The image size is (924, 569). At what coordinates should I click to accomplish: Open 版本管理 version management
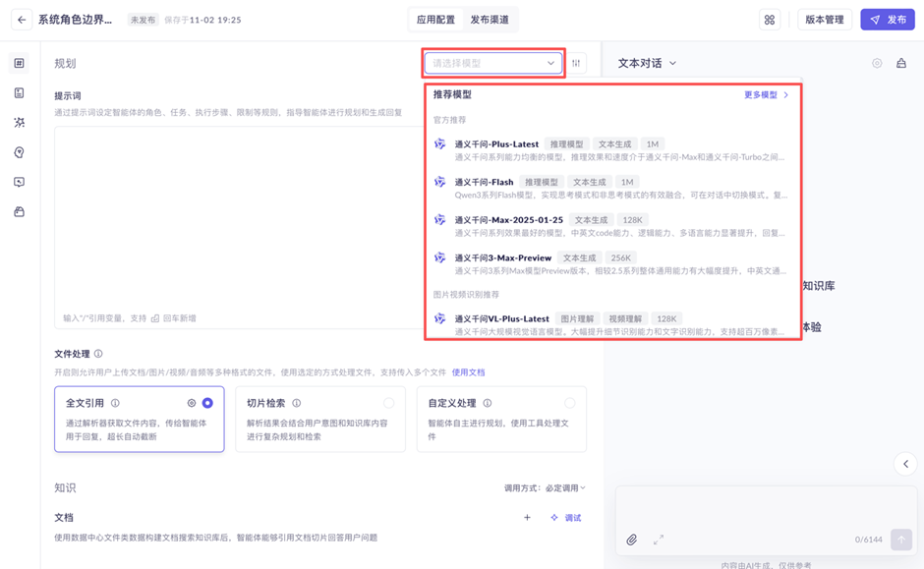(825, 20)
